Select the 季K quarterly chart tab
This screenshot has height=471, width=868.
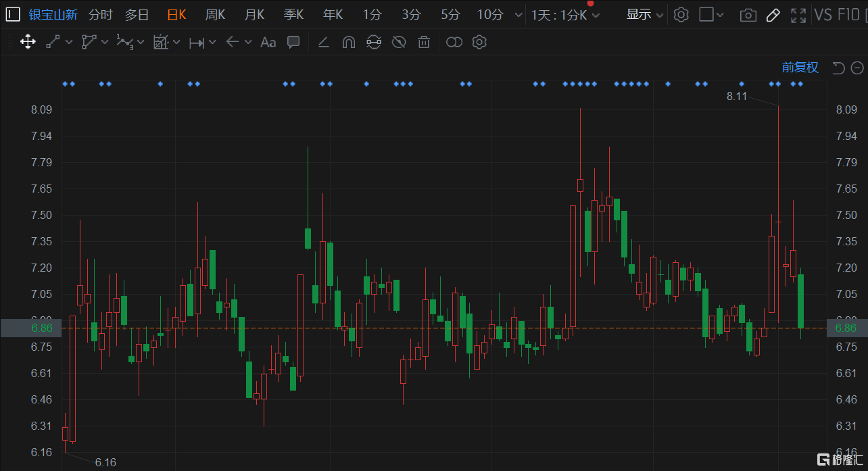(293, 15)
